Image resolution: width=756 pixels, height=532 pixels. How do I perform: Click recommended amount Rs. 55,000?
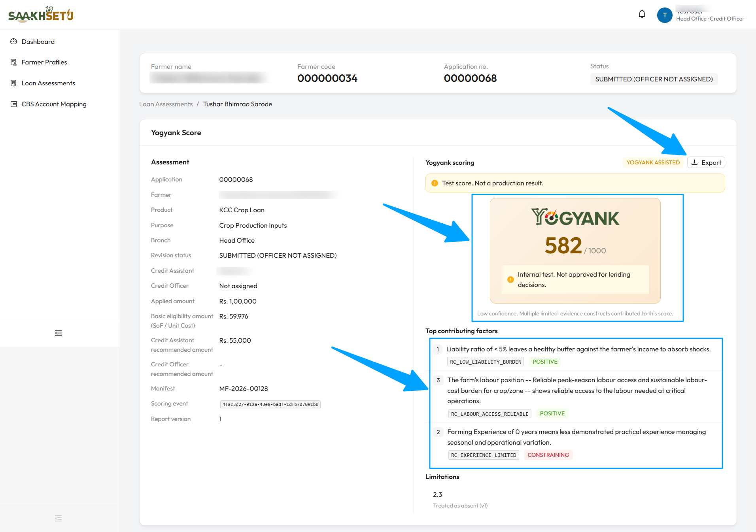(x=235, y=340)
